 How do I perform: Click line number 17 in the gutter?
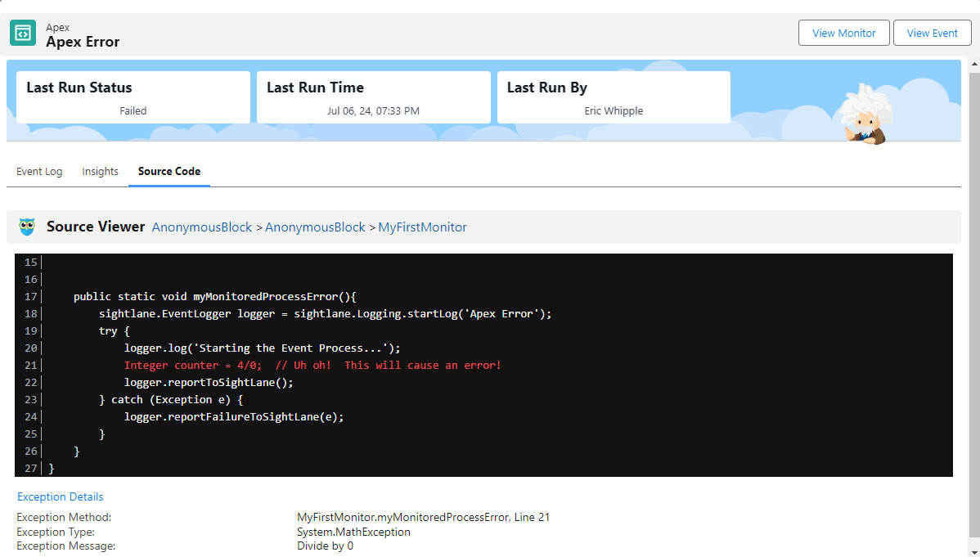(31, 297)
